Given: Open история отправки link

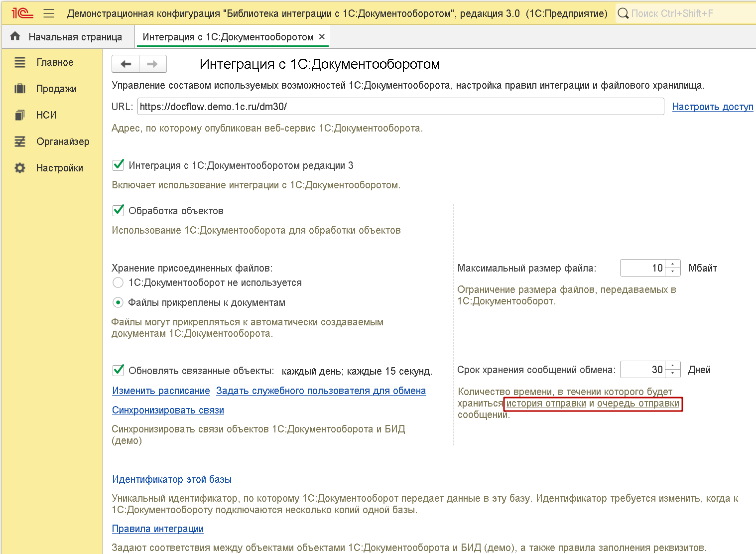Looking at the screenshot, I should (x=546, y=403).
